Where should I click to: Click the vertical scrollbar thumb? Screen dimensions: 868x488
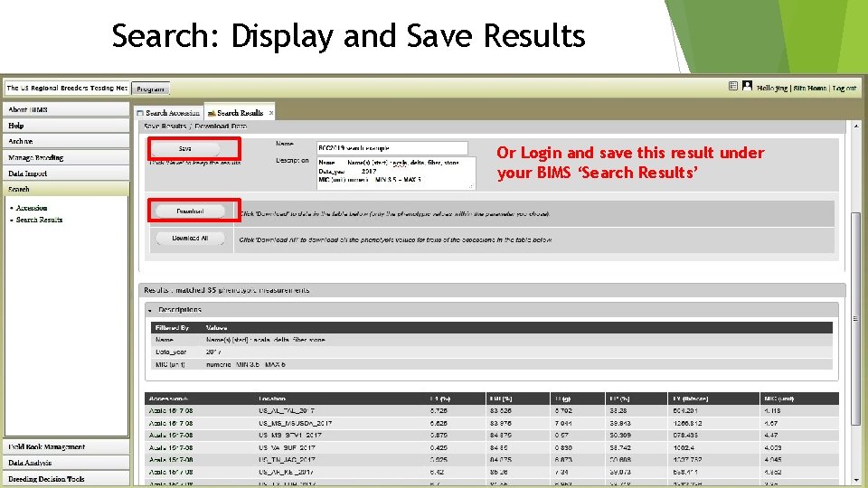coord(856,319)
